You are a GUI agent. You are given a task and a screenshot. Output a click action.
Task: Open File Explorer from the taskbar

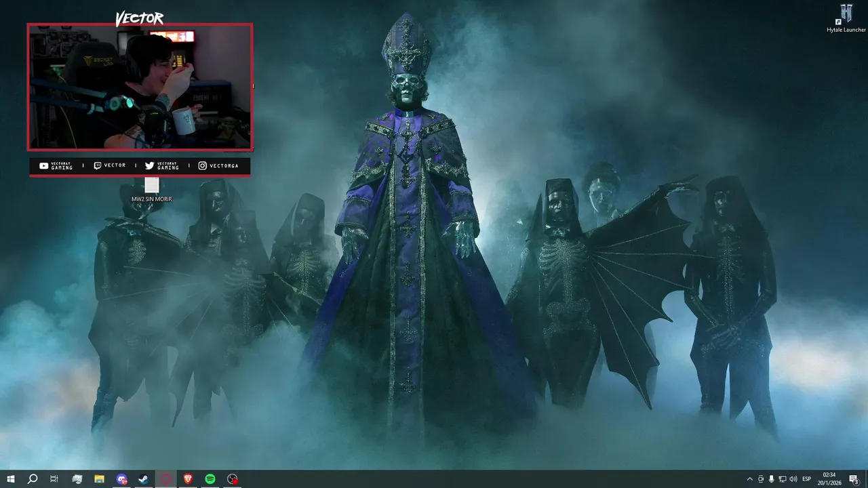pyautogui.click(x=99, y=479)
